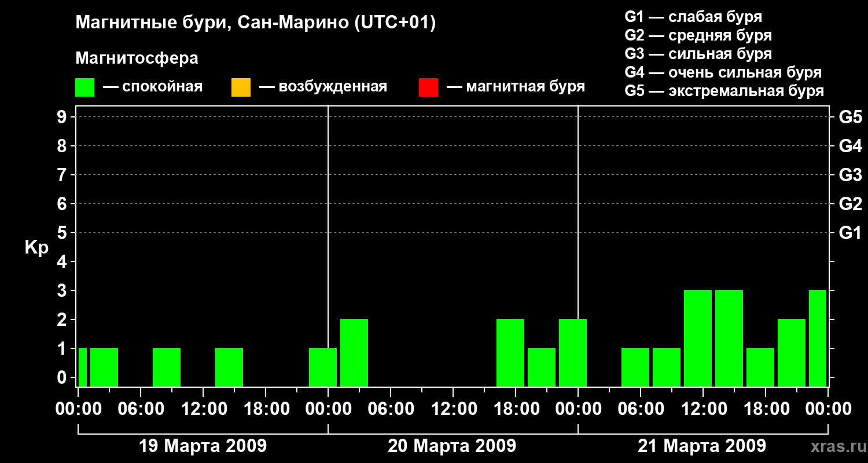Click the orange 'возбужденная' legend swatch
Image resolution: width=868 pixels, height=463 pixels.
241,87
